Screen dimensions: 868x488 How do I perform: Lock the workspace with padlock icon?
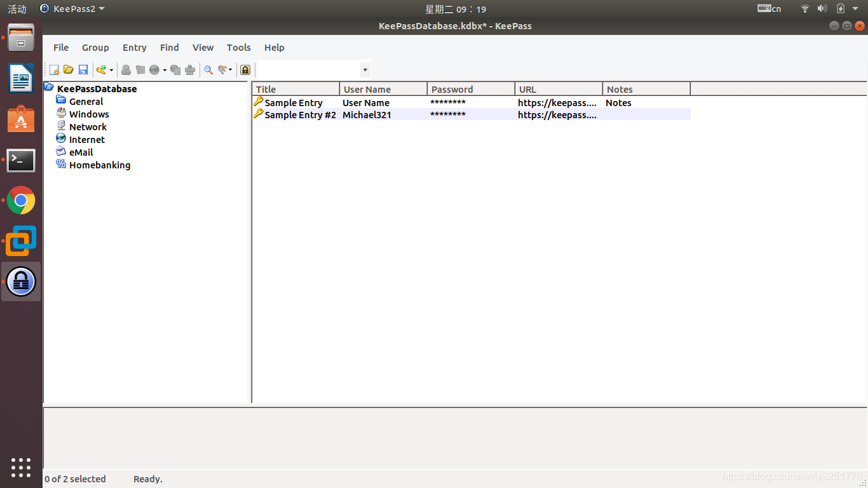pyautogui.click(x=245, y=70)
